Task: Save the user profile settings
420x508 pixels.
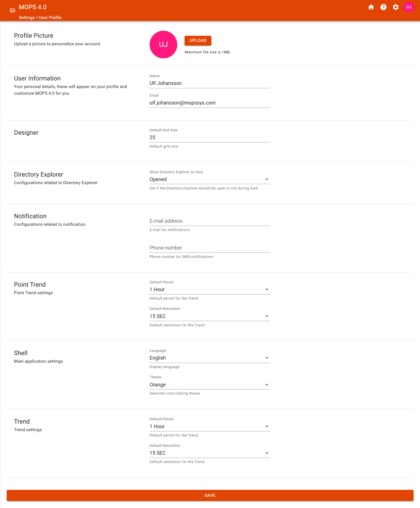Action: [210, 495]
